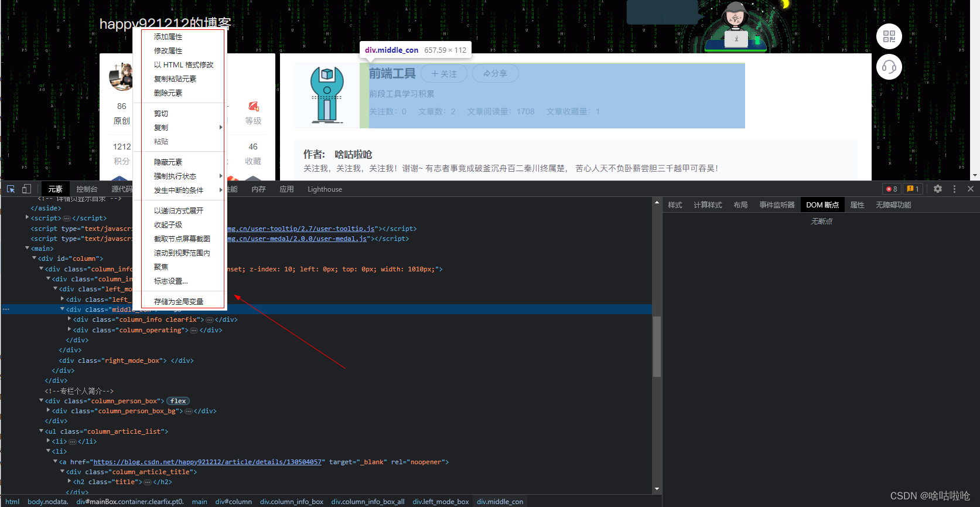Image resolution: width=980 pixels, height=507 pixels.
Task: Open the 属性 side tab
Action: pyautogui.click(x=857, y=205)
